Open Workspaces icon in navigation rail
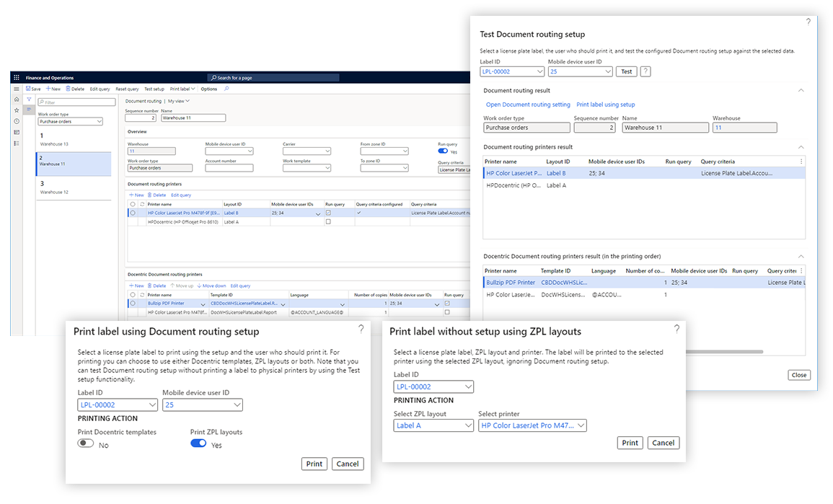Screen dimensions: 833x504 point(17,132)
